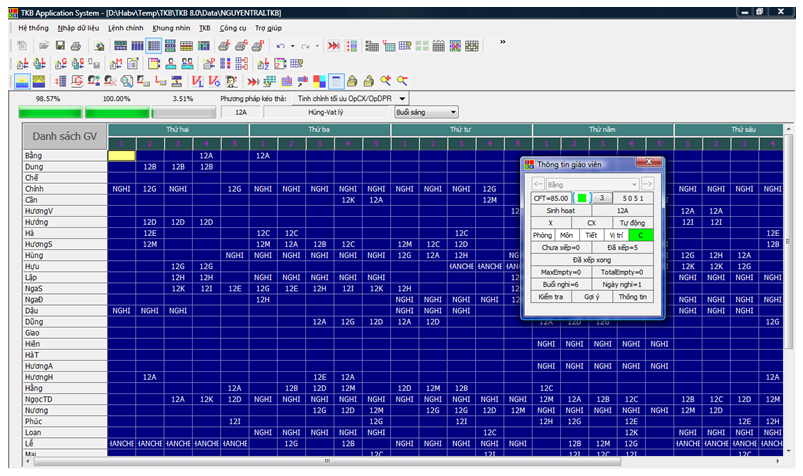Click the 98.57% progress bar
The image size is (803, 476).
pyautogui.click(x=50, y=112)
